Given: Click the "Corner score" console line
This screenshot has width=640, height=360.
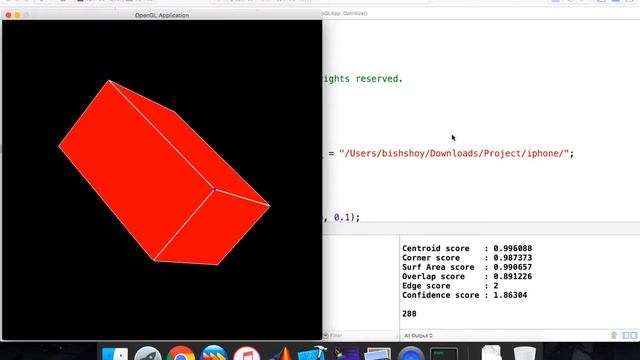Looking at the screenshot, I should 467,258.
